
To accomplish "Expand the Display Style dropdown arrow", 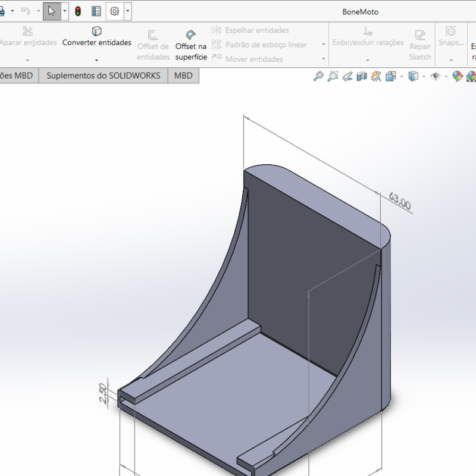I will [424, 77].
